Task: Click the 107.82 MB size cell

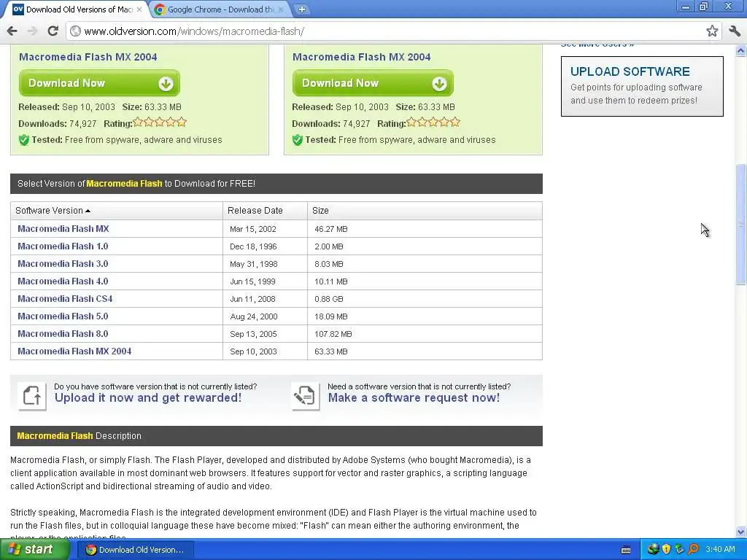Action: pyautogui.click(x=425, y=334)
